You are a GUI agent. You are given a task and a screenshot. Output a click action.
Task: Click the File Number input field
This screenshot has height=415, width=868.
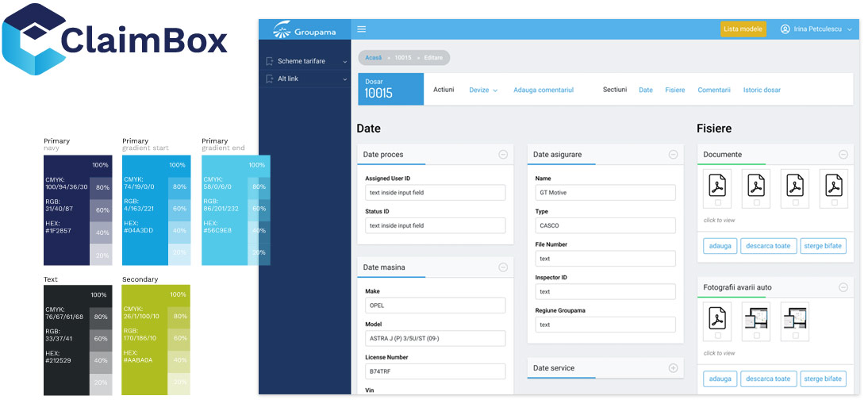click(x=605, y=259)
